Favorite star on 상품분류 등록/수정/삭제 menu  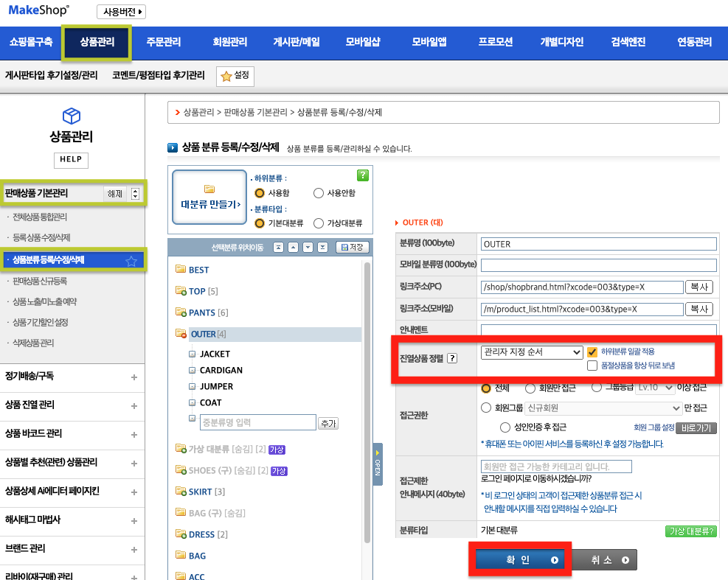pos(131,261)
